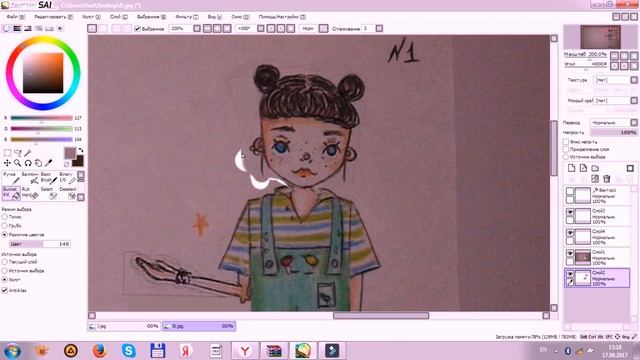Open the rotation angle dropdown in toolbar
The width and height of the screenshot is (640, 360).
pos(260,29)
